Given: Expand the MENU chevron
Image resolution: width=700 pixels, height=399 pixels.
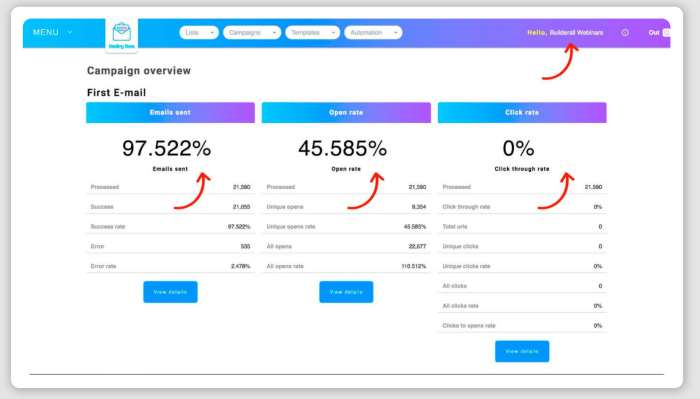Looking at the screenshot, I should coord(70,33).
